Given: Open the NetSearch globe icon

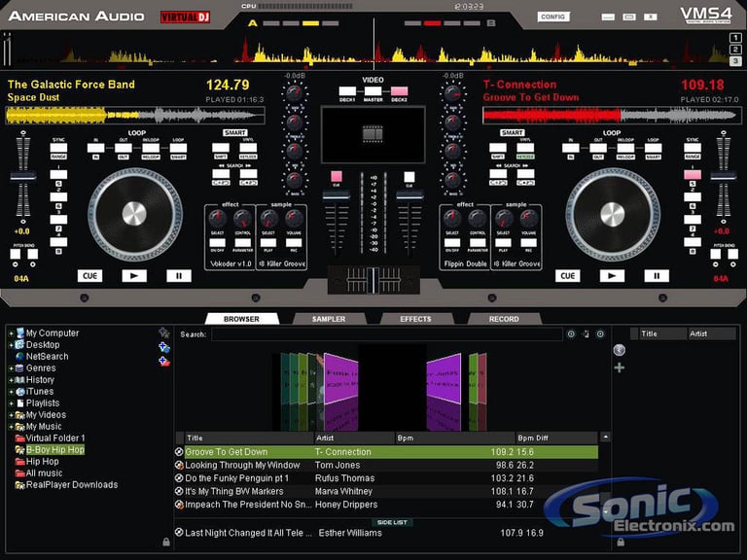Looking at the screenshot, I should [x=20, y=356].
